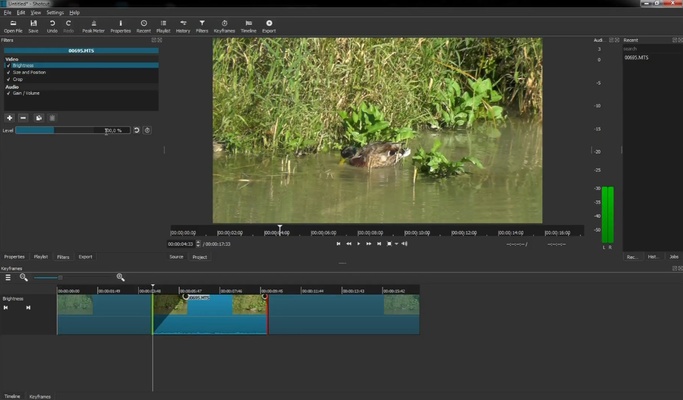Screen dimensions: 683x400
Task: Zoom in the keyframes timeline
Action: click(x=121, y=278)
